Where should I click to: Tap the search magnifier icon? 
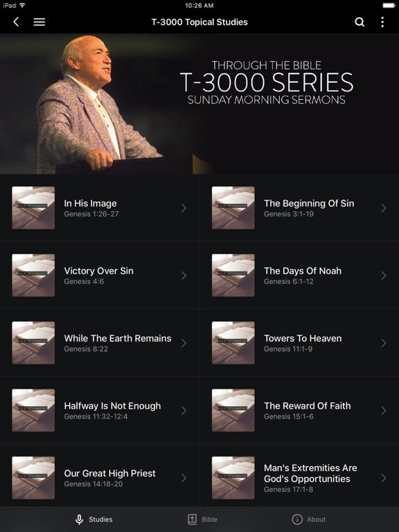(360, 22)
